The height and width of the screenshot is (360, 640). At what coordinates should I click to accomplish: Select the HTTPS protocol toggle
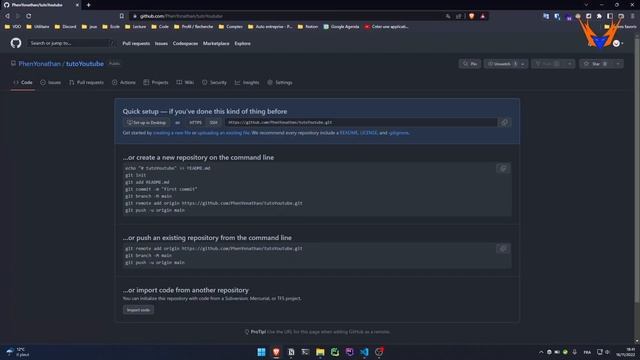(196, 122)
